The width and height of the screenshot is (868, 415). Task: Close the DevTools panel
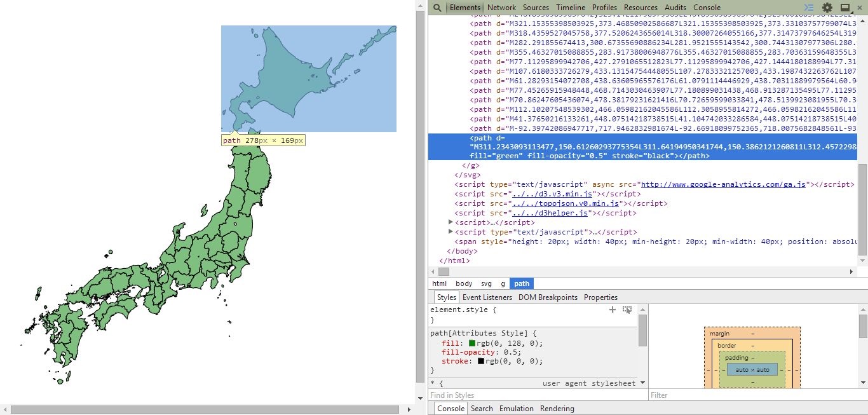tap(860, 8)
